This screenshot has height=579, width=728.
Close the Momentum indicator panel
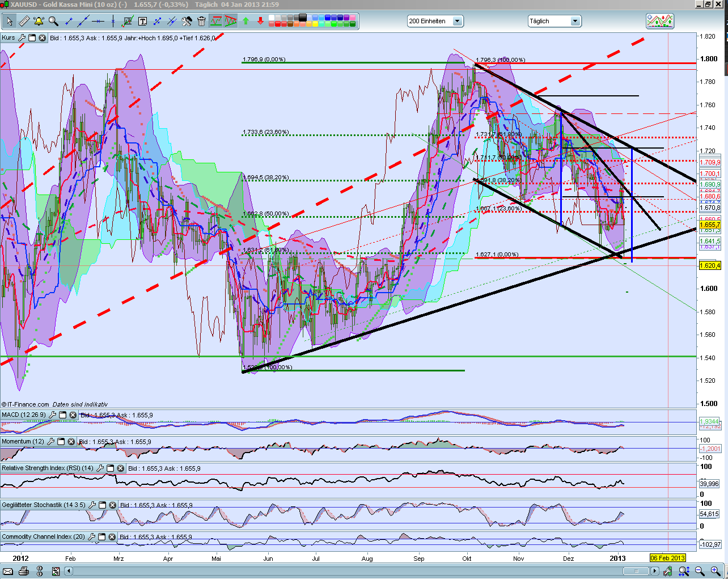tap(71, 442)
